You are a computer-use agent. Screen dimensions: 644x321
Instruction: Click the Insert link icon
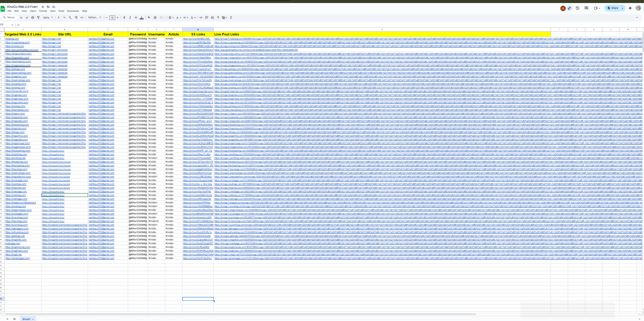(x=201, y=18)
